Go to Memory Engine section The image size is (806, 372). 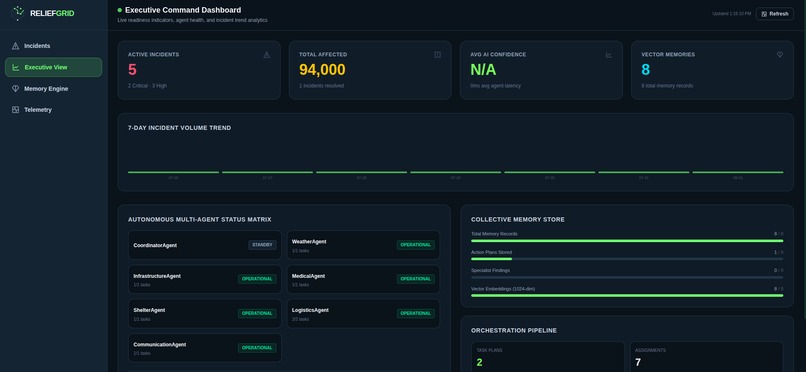[x=53, y=88]
